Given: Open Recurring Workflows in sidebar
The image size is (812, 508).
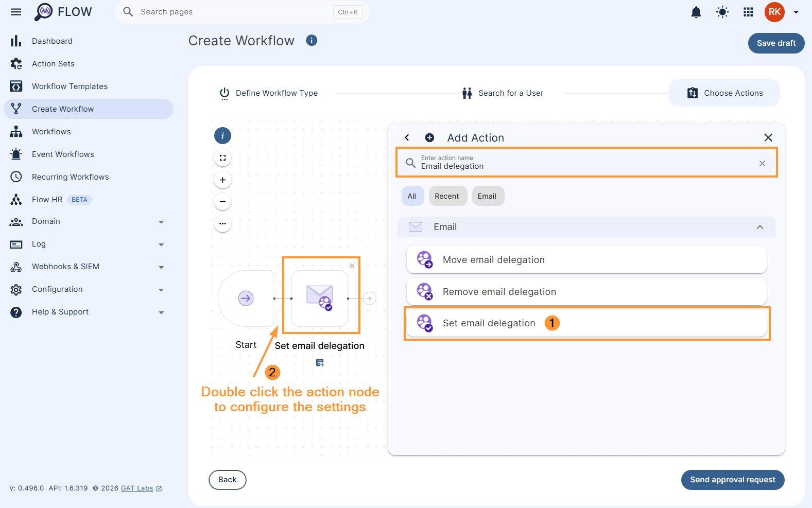Looking at the screenshot, I should click(89, 177).
